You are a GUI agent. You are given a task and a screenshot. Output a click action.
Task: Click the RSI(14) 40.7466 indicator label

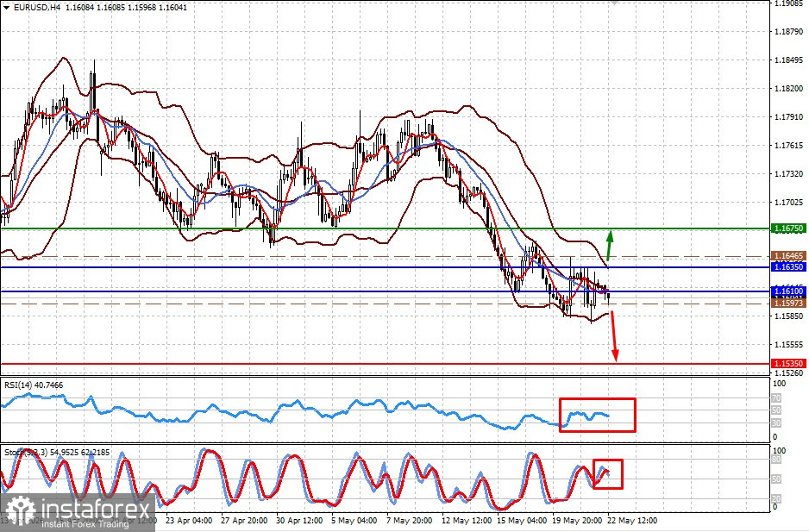34,385
